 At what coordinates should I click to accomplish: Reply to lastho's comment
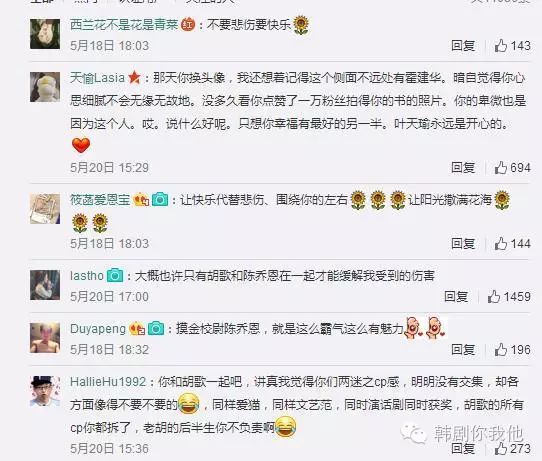pyautogui.click(x=456, y=297)
